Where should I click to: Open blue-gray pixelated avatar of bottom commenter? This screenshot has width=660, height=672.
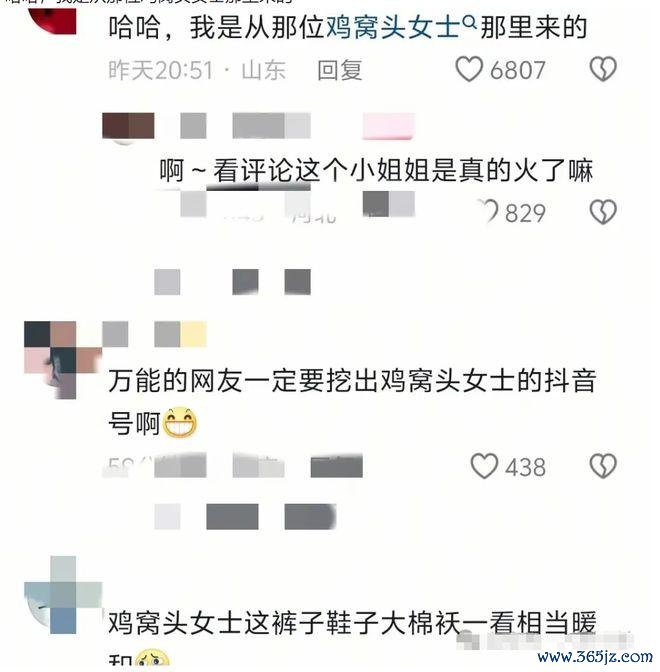pyautogui.click(x=63, y=595)
